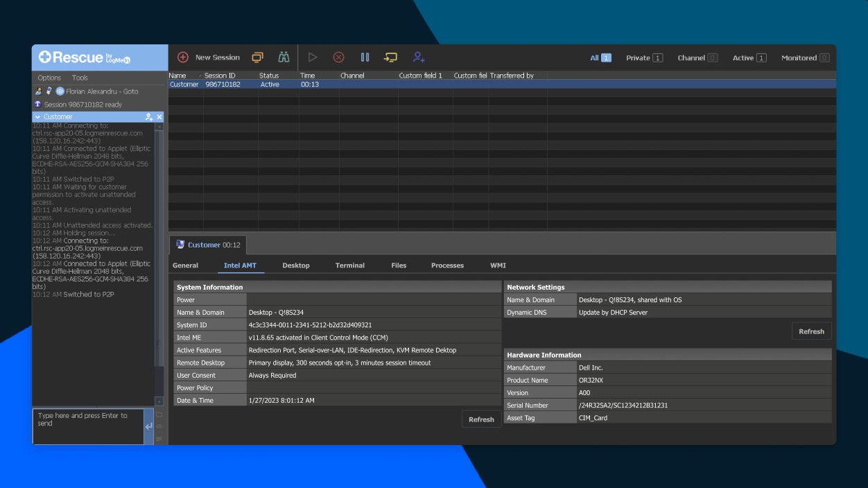868x488 pixels.
Task: Collapse the Customer chat log chevron
Action: tap(36, 116)
